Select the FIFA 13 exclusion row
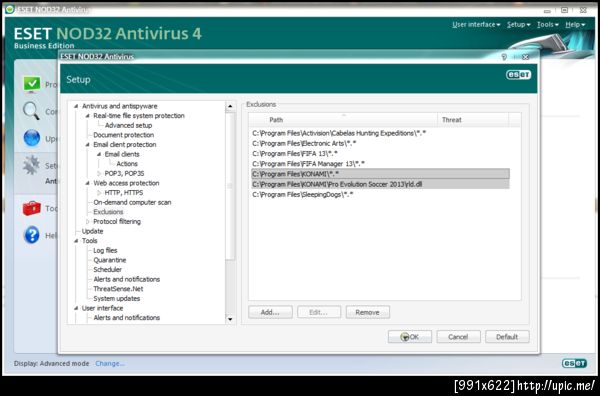The width and height of the screenshot is (600, 396). pos(380,153)
